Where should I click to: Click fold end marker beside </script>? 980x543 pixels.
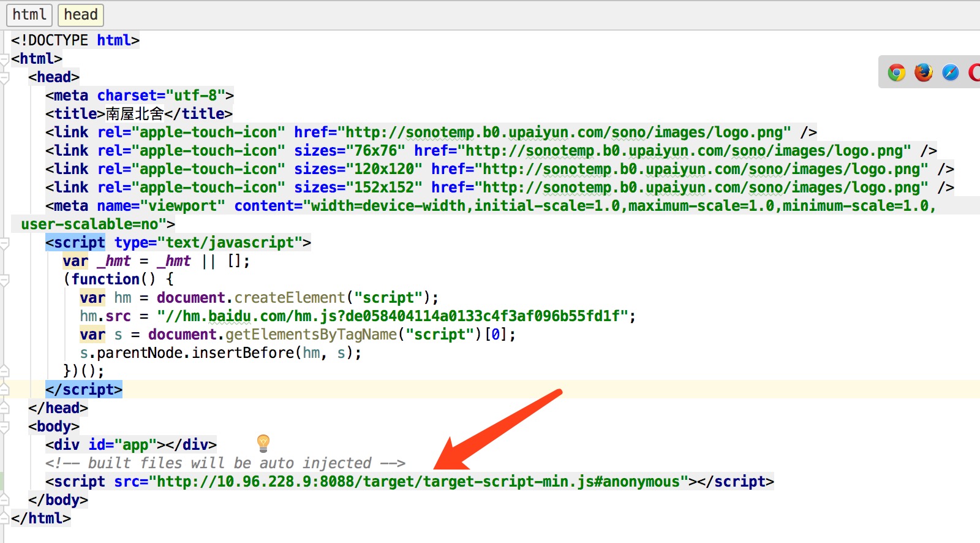pos(4,389)
